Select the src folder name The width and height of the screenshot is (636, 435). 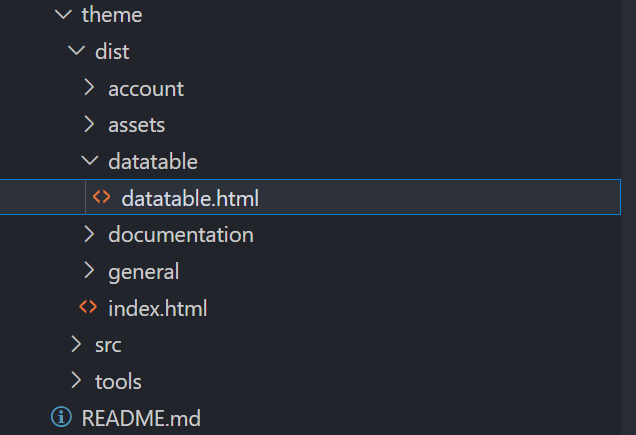coord(108,345)
